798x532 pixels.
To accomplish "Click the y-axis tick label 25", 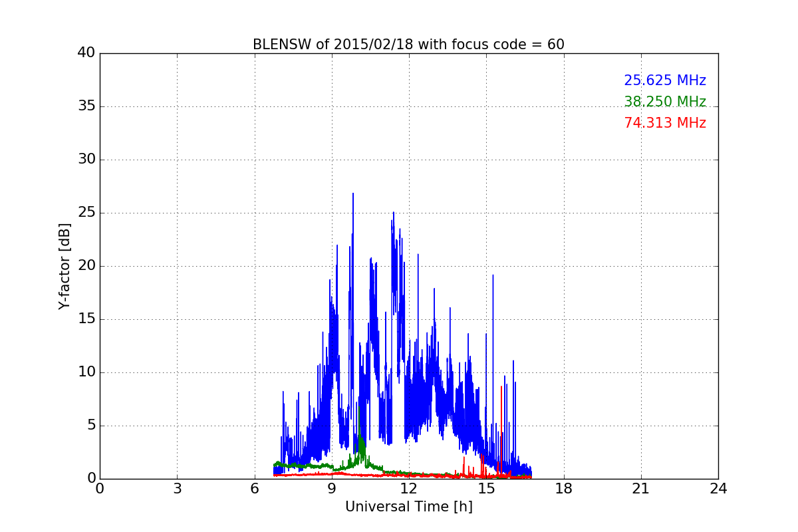I will [x=86, y=213].
